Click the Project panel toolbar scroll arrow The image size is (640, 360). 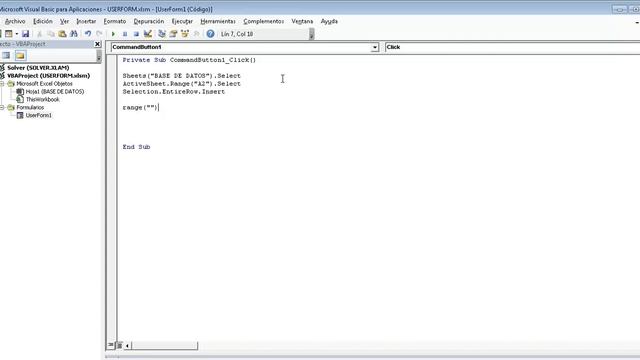pyautogui.click(x=99, y=56)
